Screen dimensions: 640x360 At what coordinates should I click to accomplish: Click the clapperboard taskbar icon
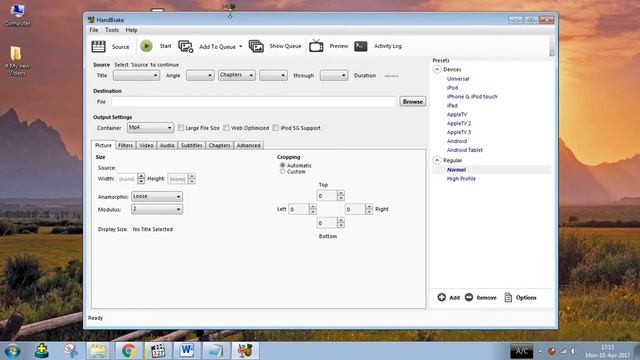pos(158,351)
